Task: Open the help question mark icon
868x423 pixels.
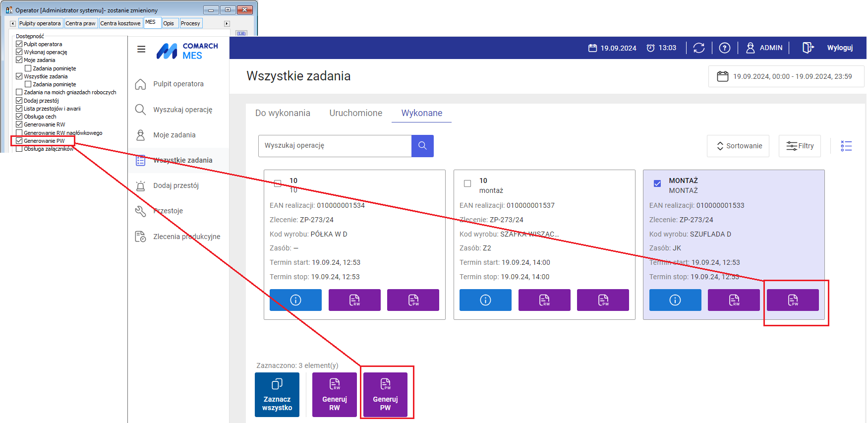Action: [725, 48]
